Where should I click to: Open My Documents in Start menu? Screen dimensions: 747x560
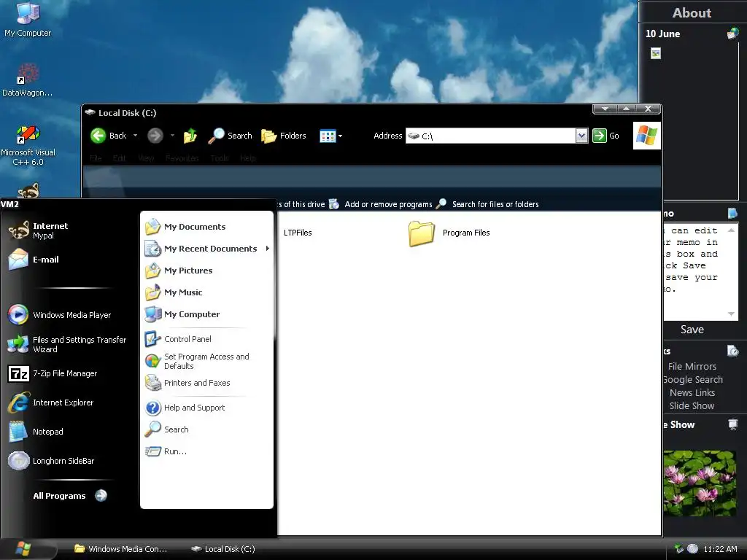coord(186,227)
